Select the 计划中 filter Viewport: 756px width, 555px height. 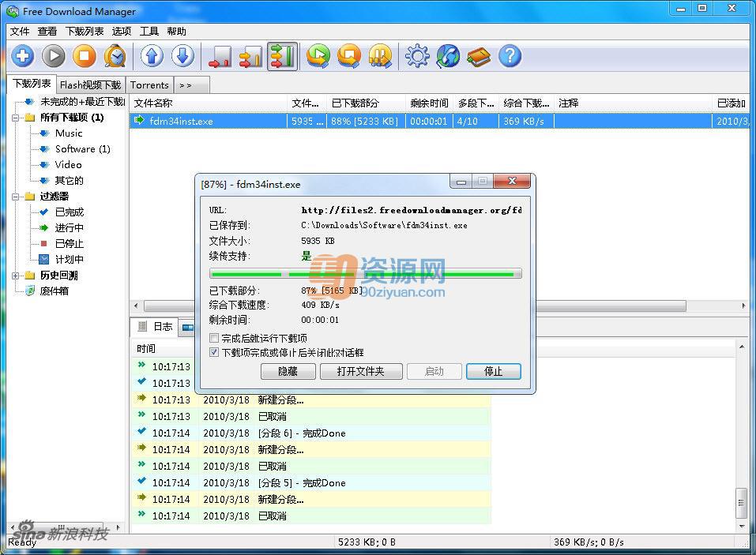(x=69, y=260)
